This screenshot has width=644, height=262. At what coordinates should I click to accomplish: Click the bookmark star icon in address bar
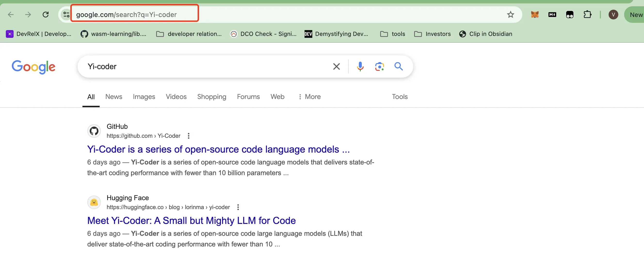coord(510,15)
